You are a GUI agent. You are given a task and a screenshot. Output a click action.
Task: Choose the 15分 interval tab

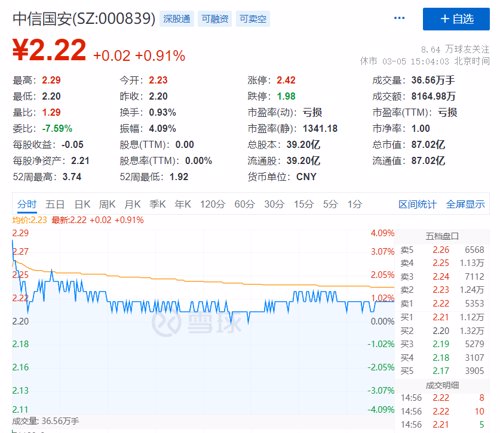pos(303,204)
